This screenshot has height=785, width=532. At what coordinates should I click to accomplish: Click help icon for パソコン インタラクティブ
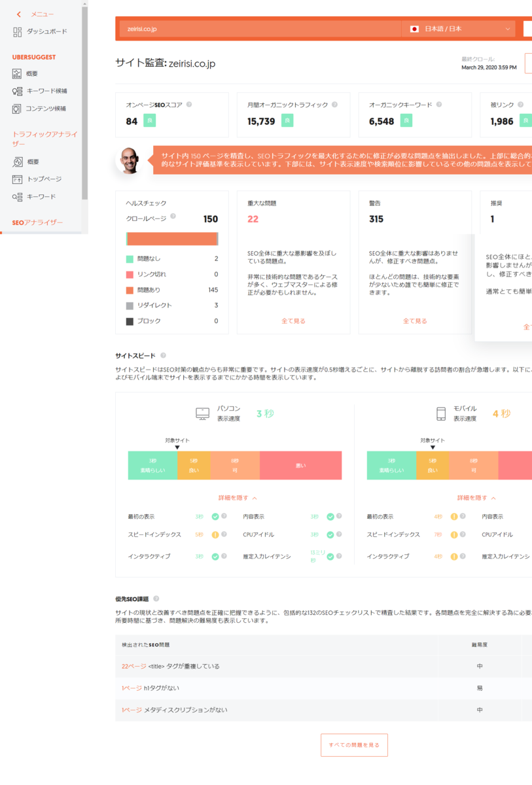tap(224, 557)
